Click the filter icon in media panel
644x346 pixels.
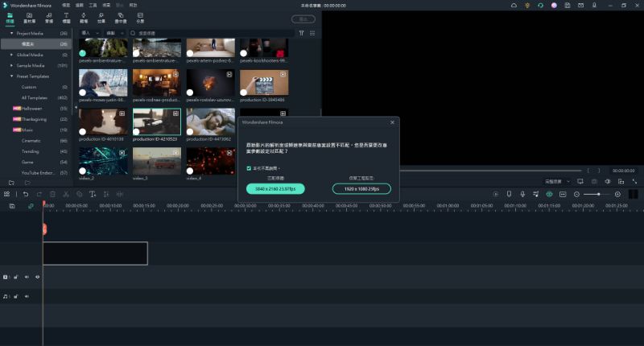click(x=301, y=33)
